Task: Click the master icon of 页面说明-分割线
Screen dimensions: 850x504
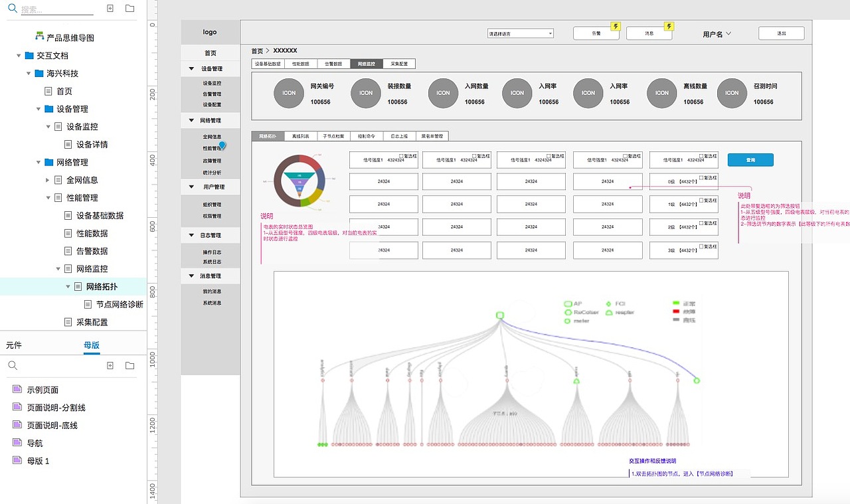Action: click(x=17, y=408)
